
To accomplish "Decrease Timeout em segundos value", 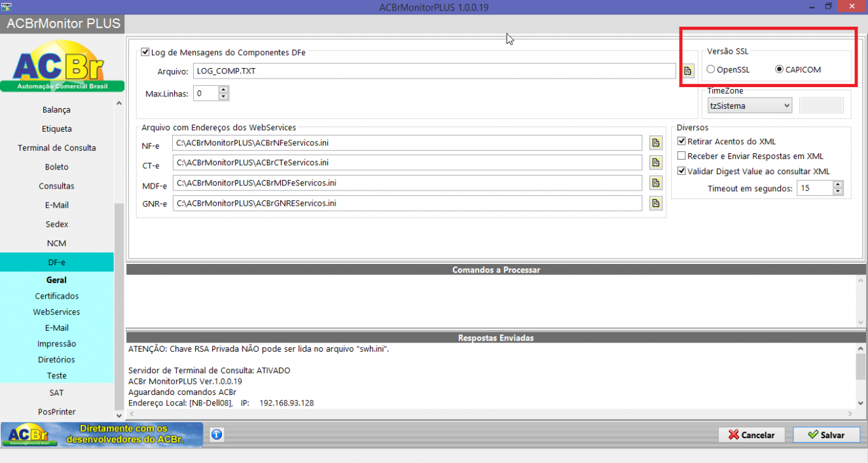I will coord(838,192).
